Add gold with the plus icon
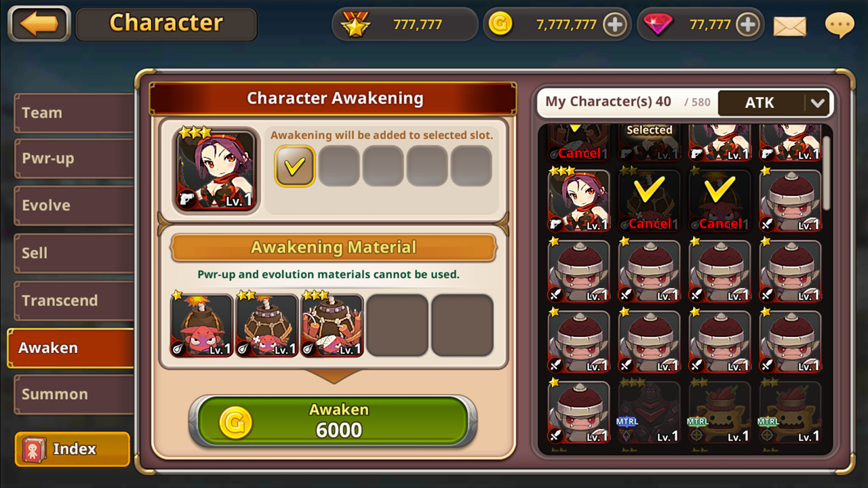Viewport: 868px width, 488px height. coord(614,25)
